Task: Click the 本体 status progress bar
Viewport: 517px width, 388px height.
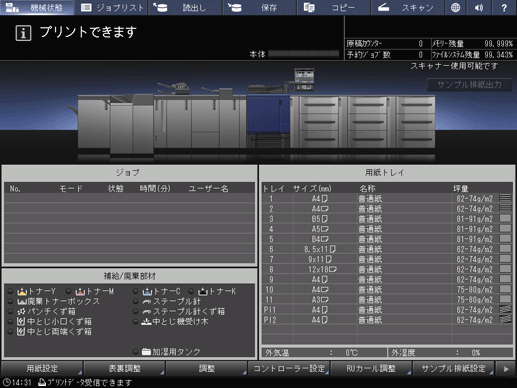Action: point(304,54)
